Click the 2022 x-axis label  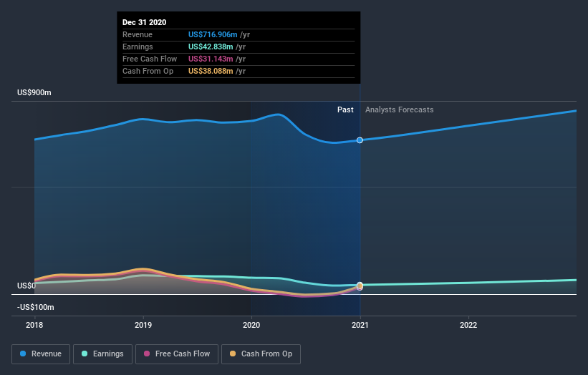[468, 325]
